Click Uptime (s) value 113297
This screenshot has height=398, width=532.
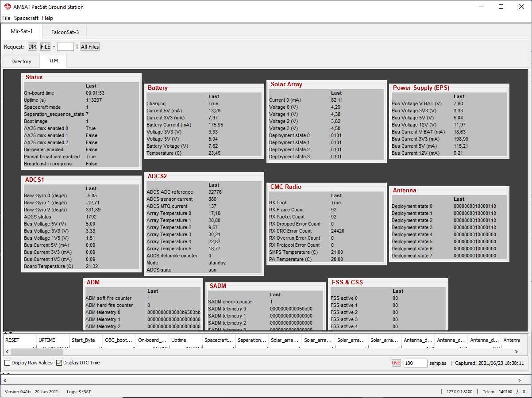(94, 100)
